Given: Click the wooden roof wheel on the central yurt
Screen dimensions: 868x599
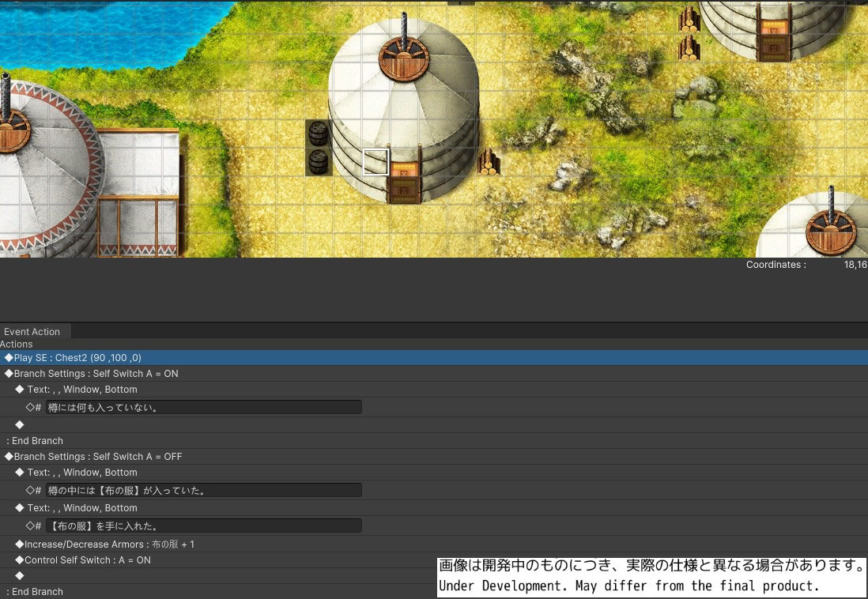Looking at the screenshot, I should pos(404,57).
